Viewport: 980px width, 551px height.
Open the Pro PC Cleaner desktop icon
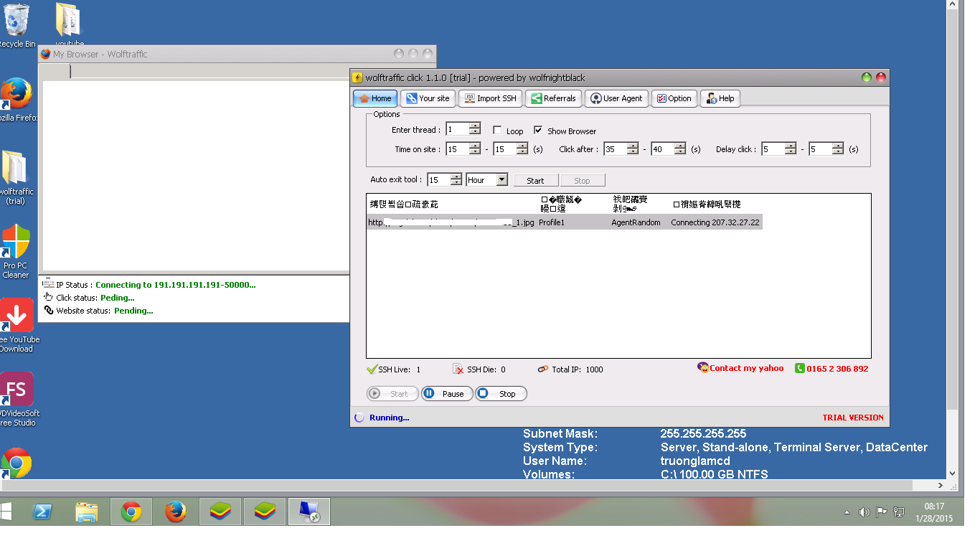point(16,243)
